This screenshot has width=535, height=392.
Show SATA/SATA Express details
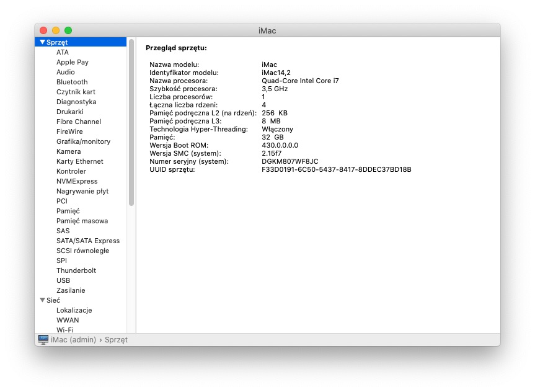(x=88, y=241)
